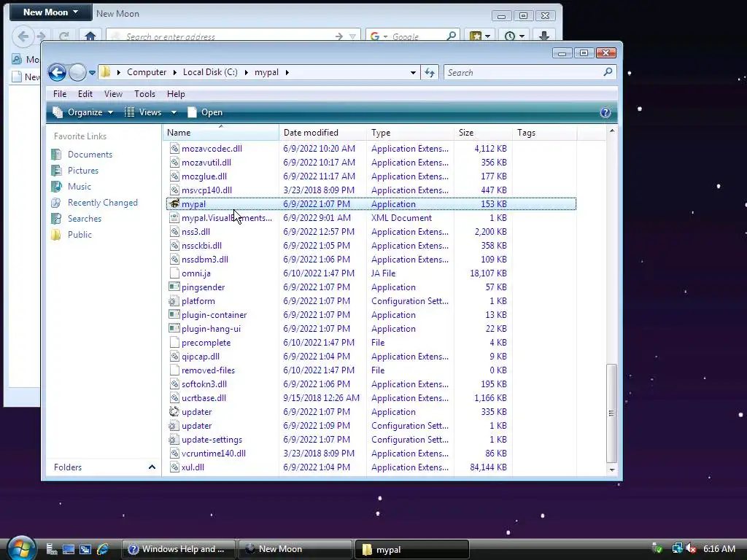The image size is (747, 560).
Task: Open Internet Explorer from quick launch
Action: click(x=102, y=549)
